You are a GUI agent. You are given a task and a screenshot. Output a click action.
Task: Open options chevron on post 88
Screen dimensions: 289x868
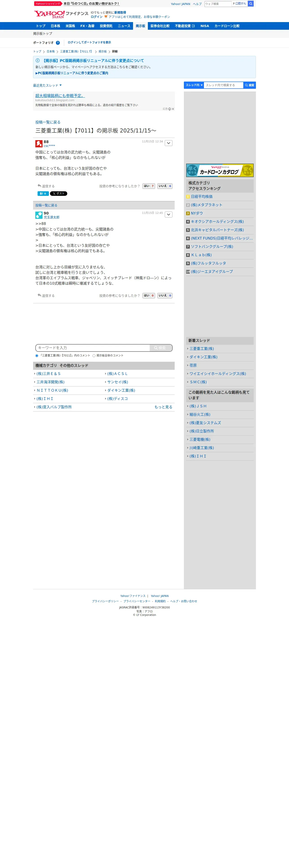169,143
